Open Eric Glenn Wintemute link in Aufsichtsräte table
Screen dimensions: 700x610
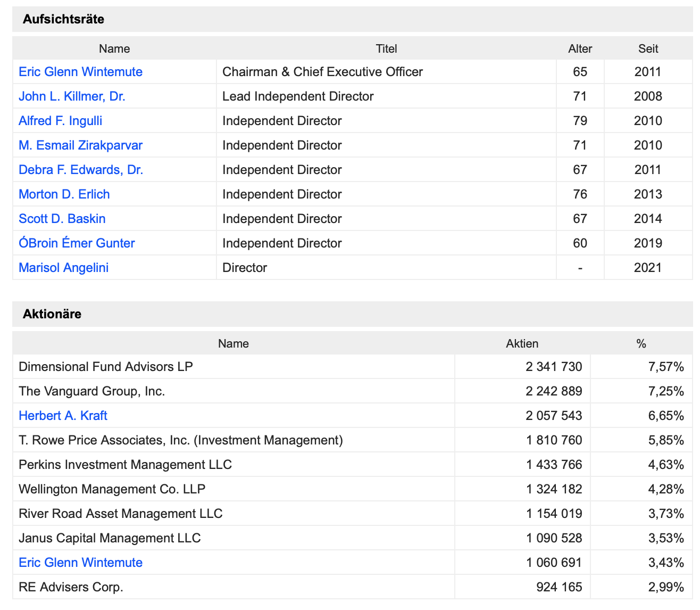click(80, 72)
